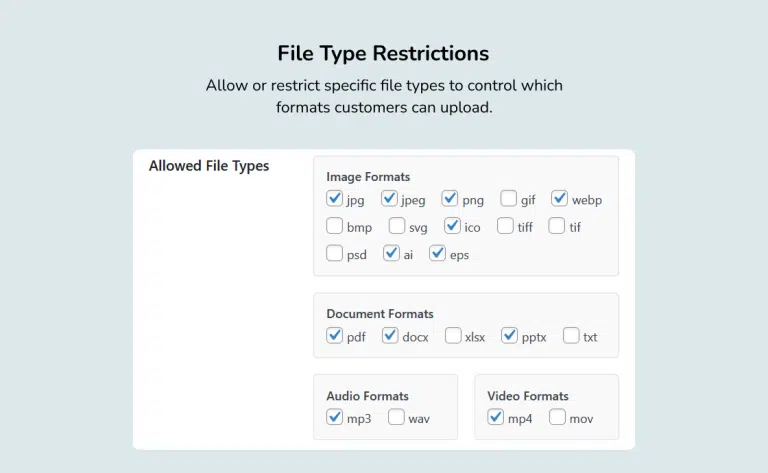Screen dimensions: 768x473
Task: Enable the gif image format checkbox
Action: pos(509,199)
